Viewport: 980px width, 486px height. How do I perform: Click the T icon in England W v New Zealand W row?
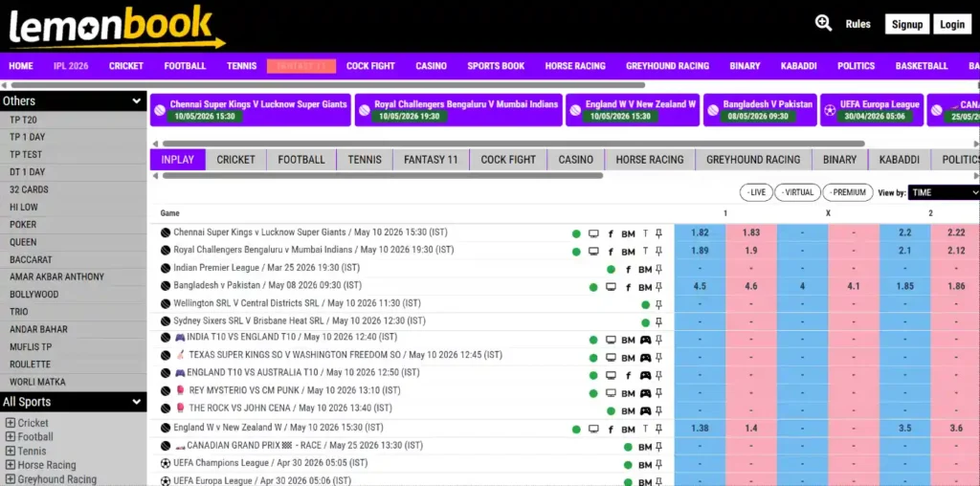click(646, 430)
